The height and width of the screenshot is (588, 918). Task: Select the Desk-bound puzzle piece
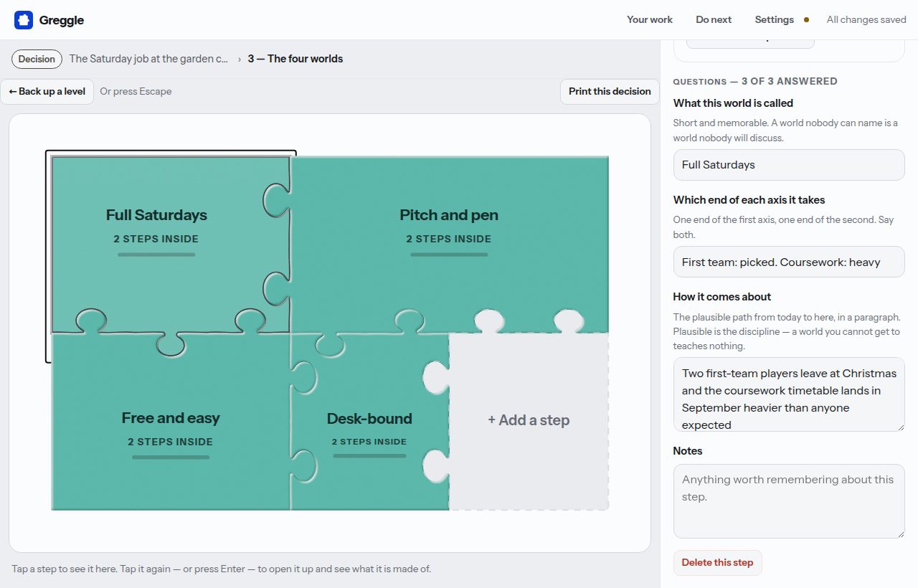pos(369,422)
